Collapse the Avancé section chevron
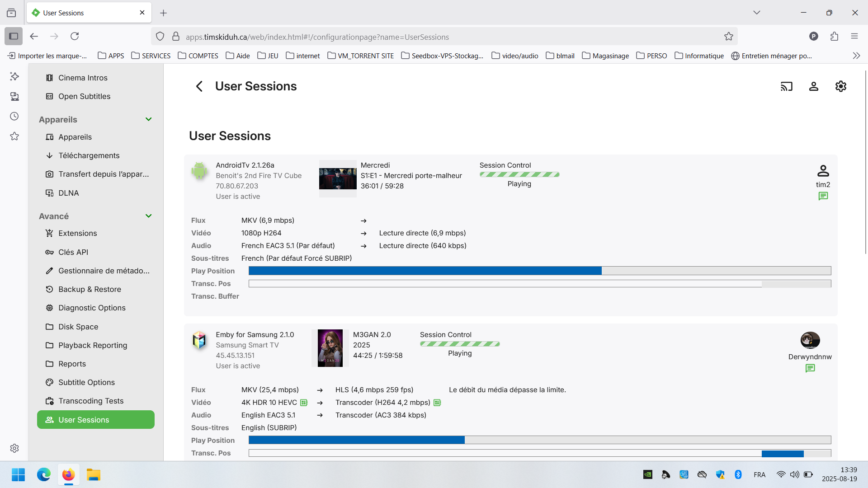The width and height of the screenshot is (868, 488). (x=148, y=216)
